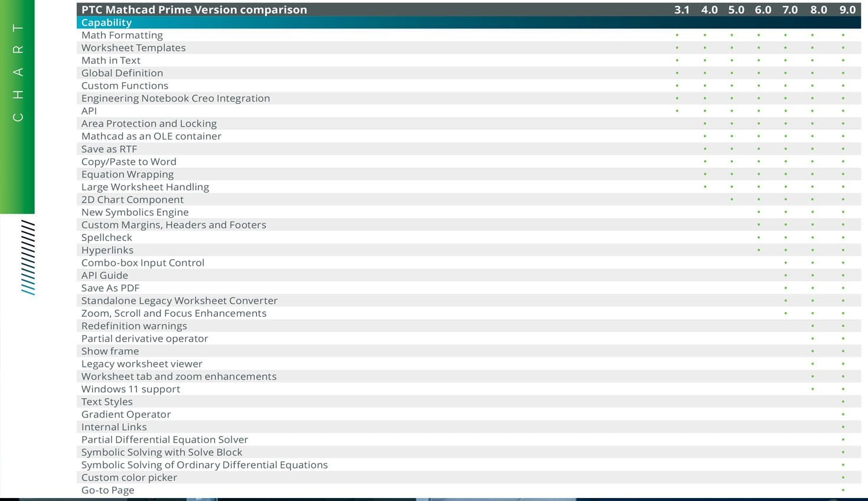
Task: Click 'Standalone Legacy Worksheet Converter' label
Action: (180, 301)
